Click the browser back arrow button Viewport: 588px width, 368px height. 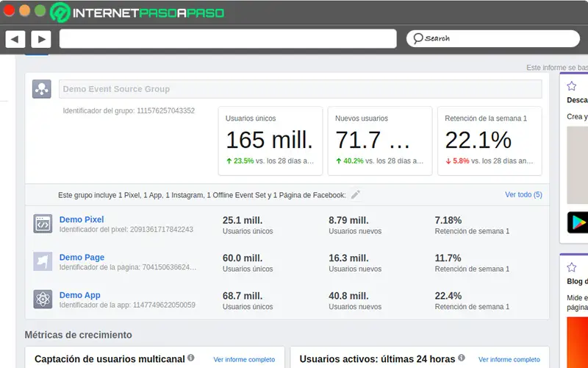(15, 39)
